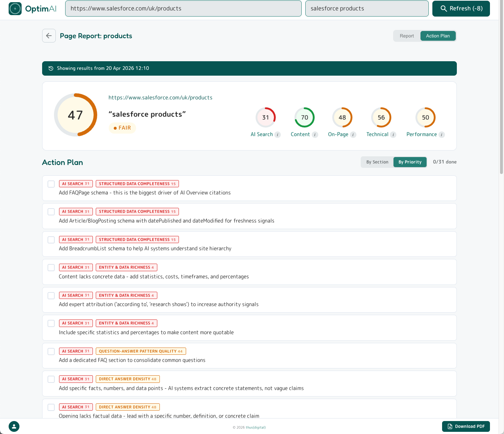Screen dimensions: 504x434
Task: Click the On-Page score 48 gauge
Action: coord(342,117)
